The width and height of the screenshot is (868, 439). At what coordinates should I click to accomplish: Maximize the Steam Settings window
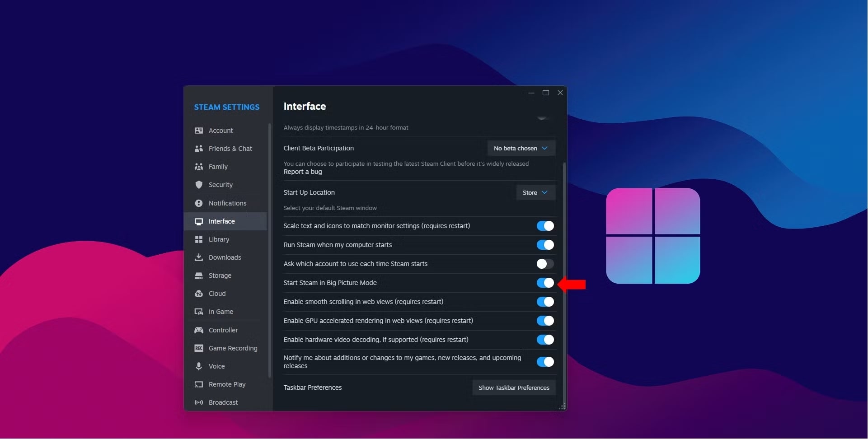(546, 93)
